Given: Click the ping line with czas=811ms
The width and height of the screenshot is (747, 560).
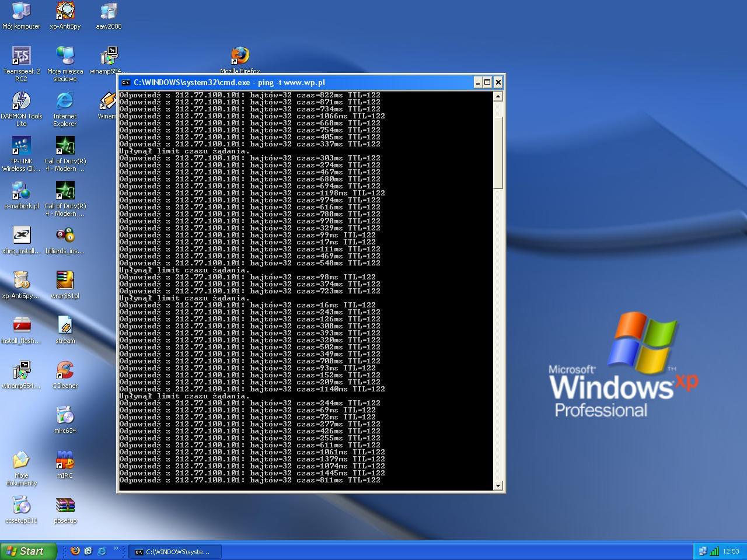Looking at the screenshot, I should (x=250, y=480).
